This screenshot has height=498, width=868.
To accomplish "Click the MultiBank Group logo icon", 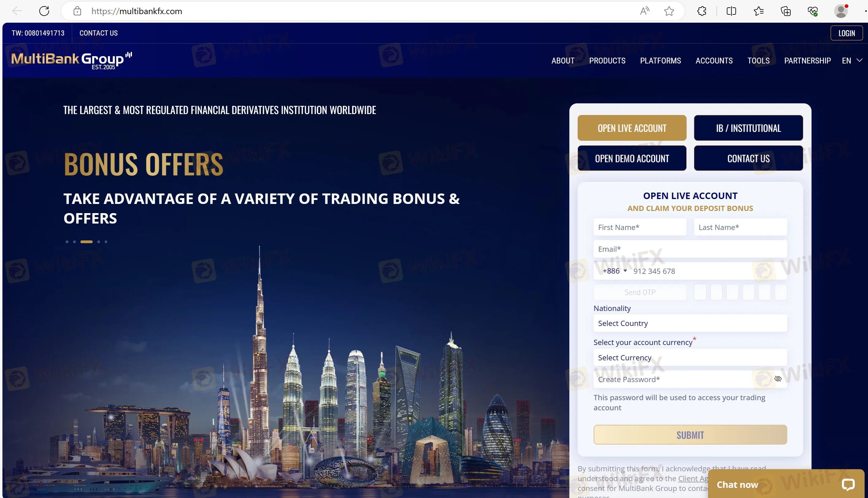I will coord(72,59).
